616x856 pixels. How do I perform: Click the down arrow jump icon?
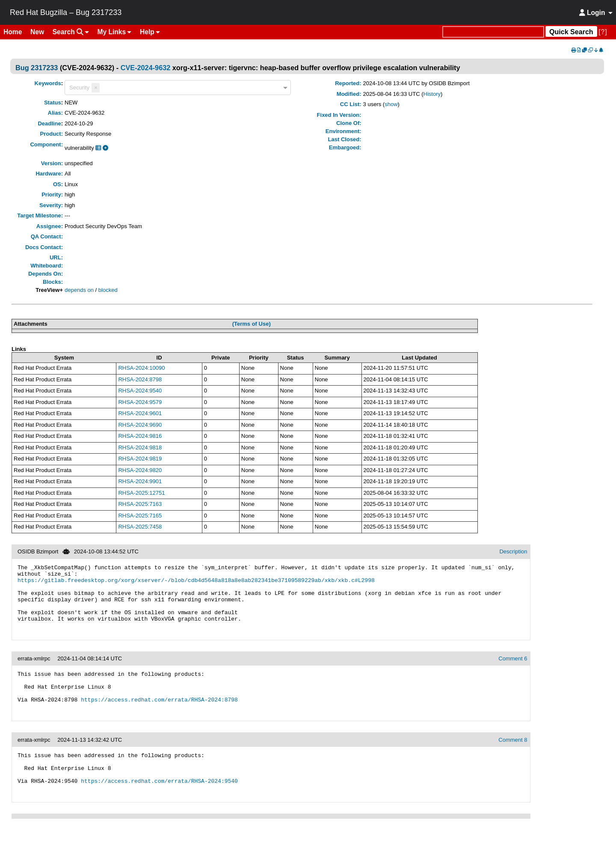tap(596, 50)
